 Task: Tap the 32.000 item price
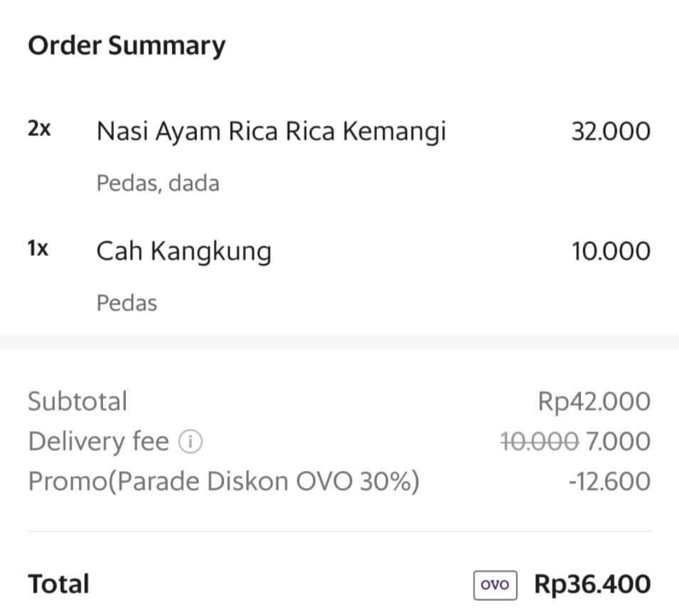[611, 132]
